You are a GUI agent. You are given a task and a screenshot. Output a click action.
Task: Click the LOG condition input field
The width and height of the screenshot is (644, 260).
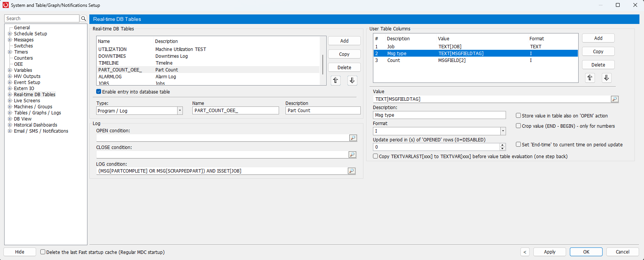click(x=222, y=171)
